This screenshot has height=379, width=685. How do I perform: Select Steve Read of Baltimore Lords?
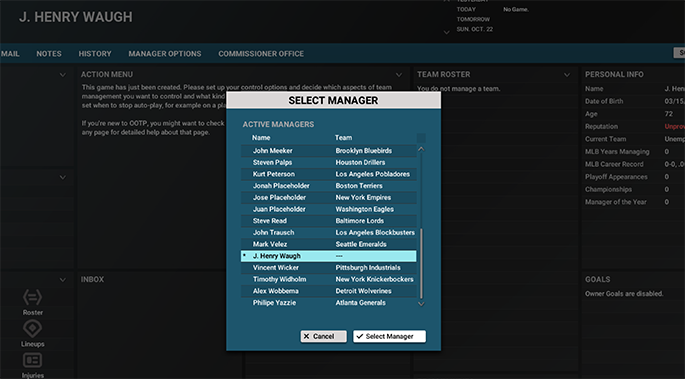(x=329, y=221)
